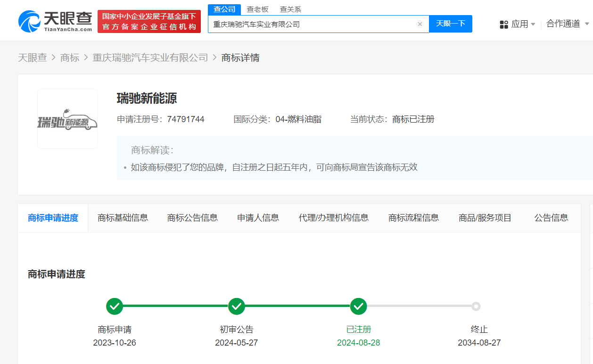Click the 已注册 progress checkmark
The width and height of the screenshot is (593, 364).
tap(359, 306)
